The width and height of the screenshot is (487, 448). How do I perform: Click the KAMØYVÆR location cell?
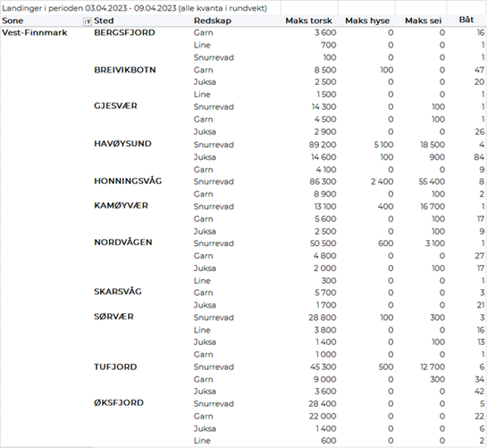[120, 206]
